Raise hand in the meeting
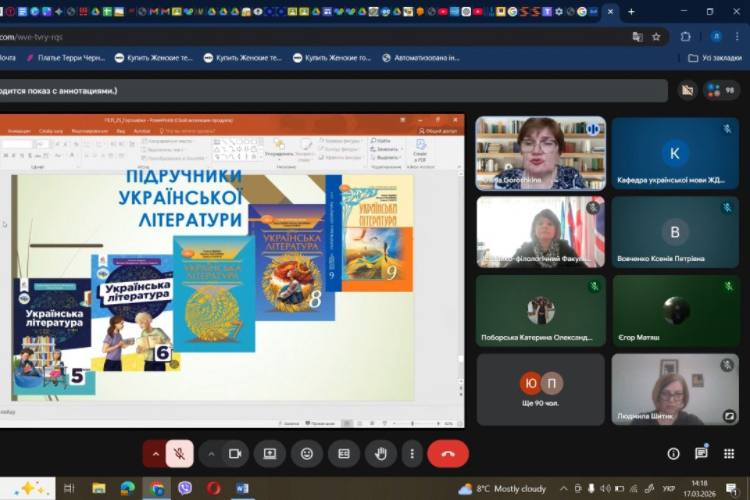This screenshot has width=750, height=500. [x=381, y=453]
